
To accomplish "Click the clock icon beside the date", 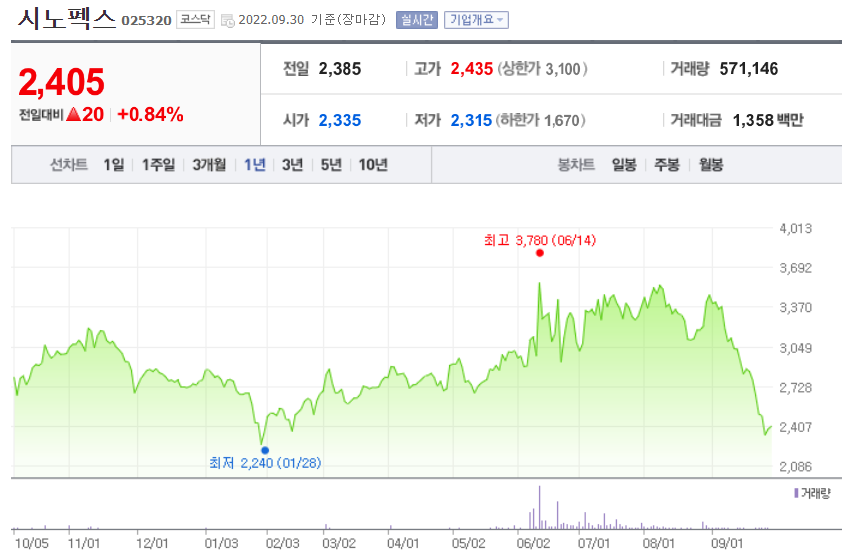I will (228, 21).
